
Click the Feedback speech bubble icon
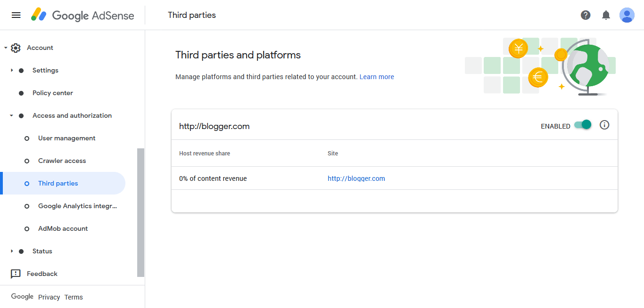coord(16,274)
